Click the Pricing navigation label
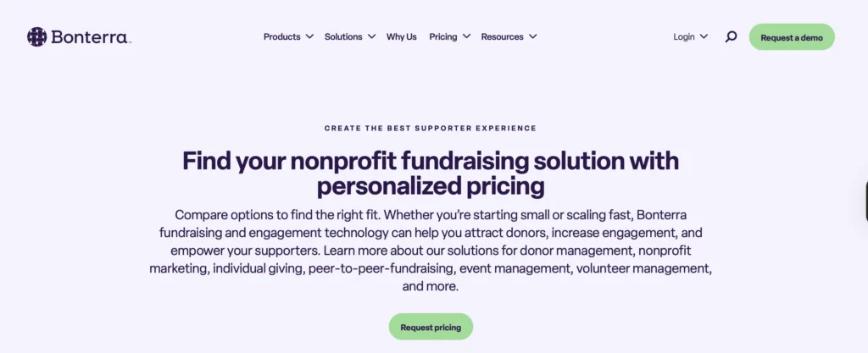868x353 pixels. coord(442,36)
